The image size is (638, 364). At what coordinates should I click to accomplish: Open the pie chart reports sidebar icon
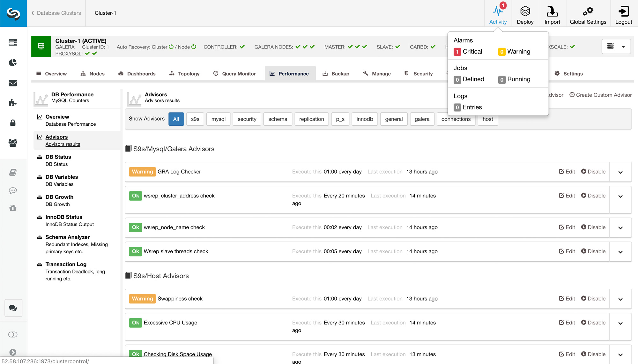[x=13, y=63]
